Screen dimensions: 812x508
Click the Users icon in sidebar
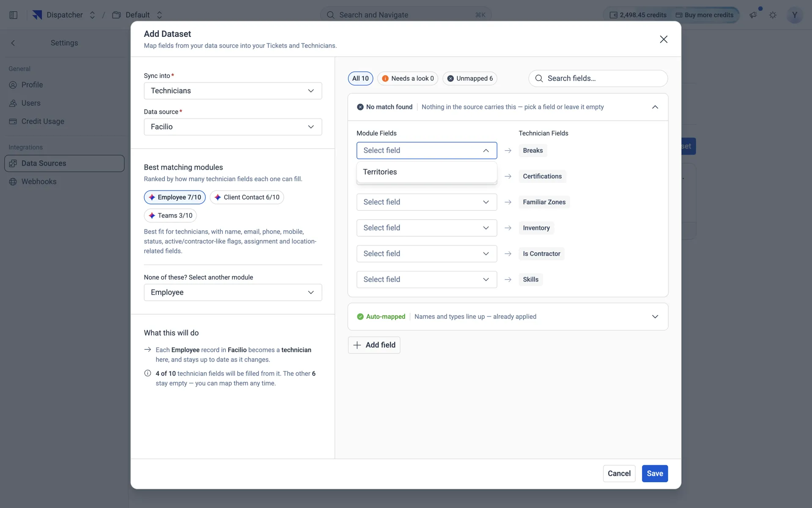(13, 103)
